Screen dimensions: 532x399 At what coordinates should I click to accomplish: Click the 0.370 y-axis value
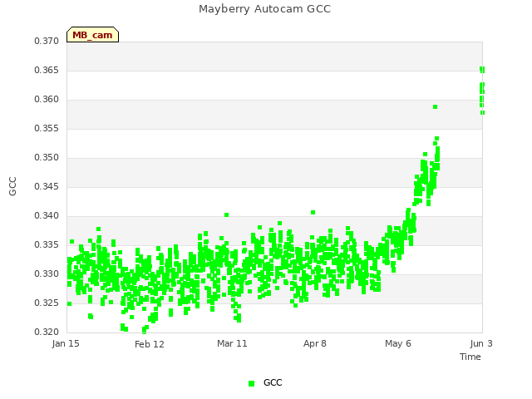click(47, 41)
